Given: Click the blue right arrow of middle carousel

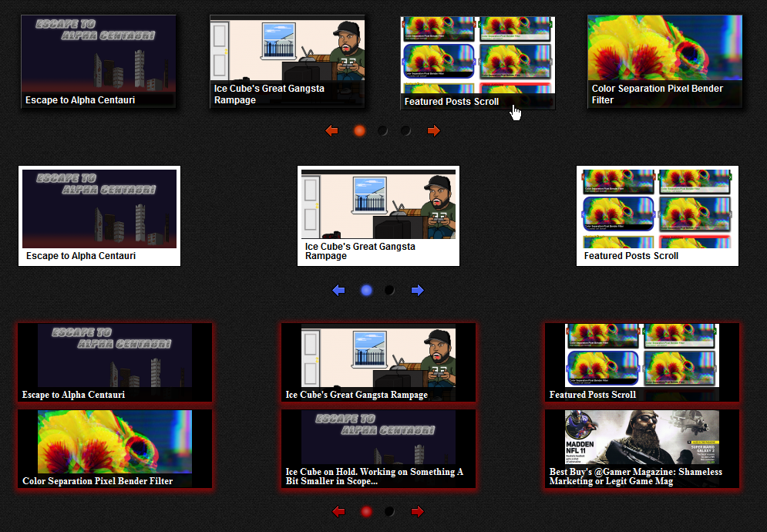Looking at the screenshot, I should [417, 291].
